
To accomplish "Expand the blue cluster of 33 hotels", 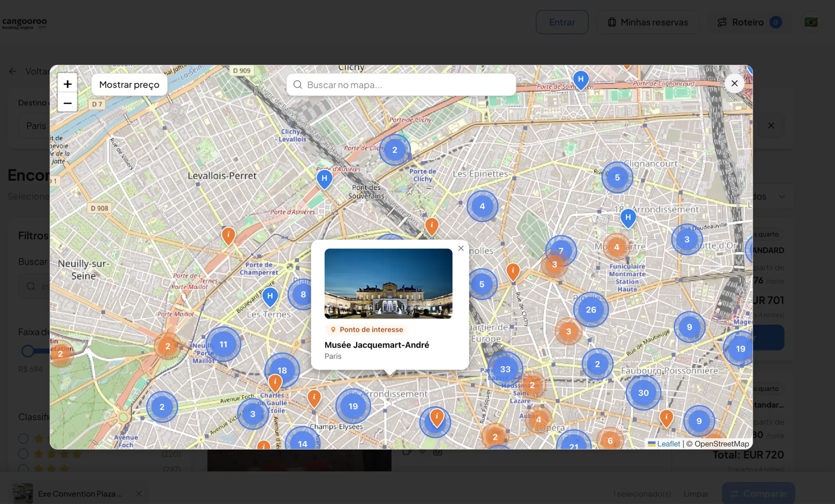I will (505, 369).
